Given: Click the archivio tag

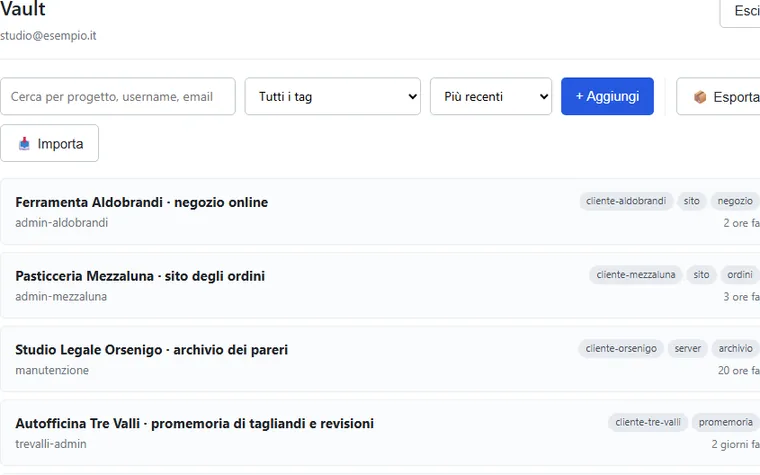Looking at the screenshot, I should [x=735, y=348].
